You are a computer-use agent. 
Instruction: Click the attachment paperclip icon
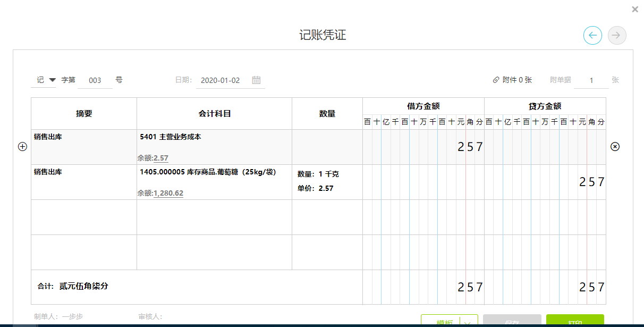click(496, 80)
